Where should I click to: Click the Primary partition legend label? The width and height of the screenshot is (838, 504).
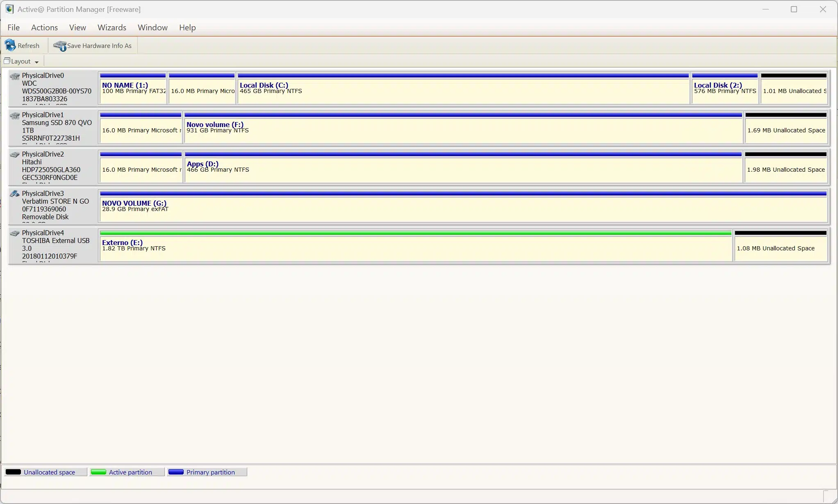tap(211, 472)
